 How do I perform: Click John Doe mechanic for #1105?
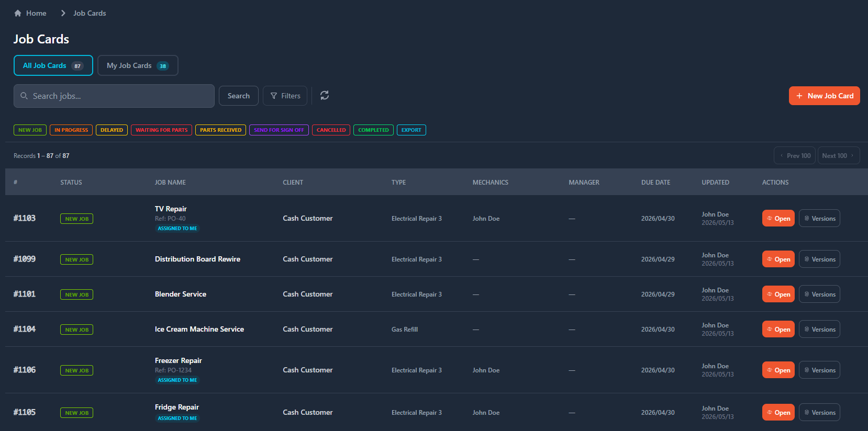coord(486,413)
